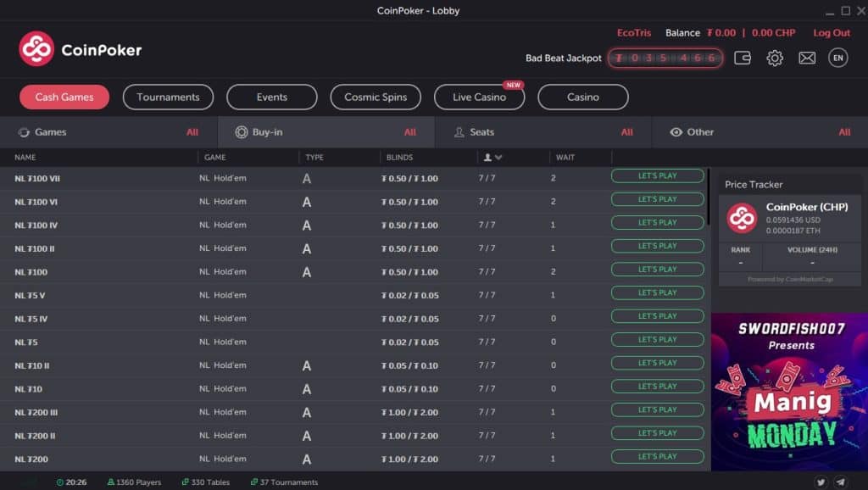Sort by GAME column header
Image resolution: width=868 pixels, height=490 pixels.
[x=214, y=158]
